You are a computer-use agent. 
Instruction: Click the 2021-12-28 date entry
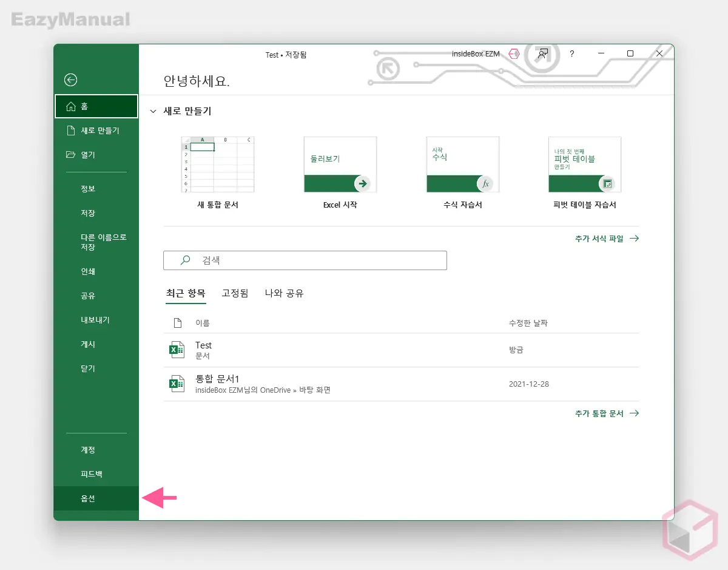[529, 384]
